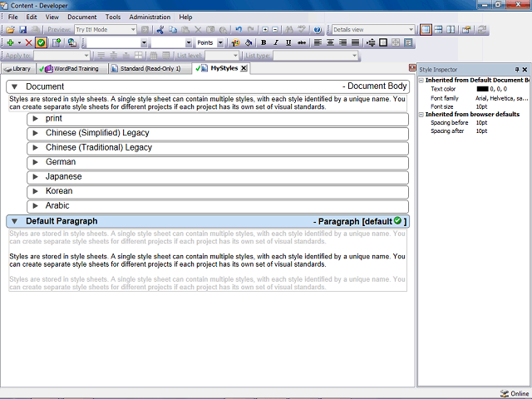This screenshot has height=399, width=532.
Task: Toggle Underline formatting
Action: click(288, 42)
